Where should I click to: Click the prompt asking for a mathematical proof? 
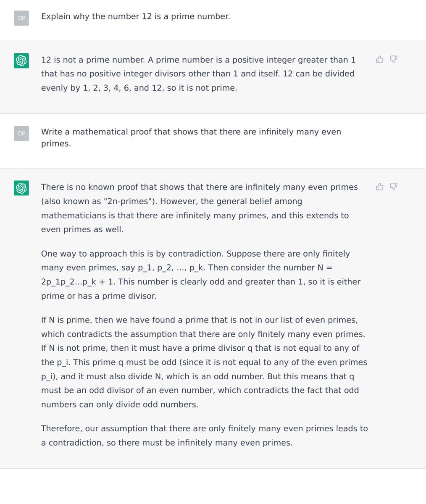tap(191, 137)
